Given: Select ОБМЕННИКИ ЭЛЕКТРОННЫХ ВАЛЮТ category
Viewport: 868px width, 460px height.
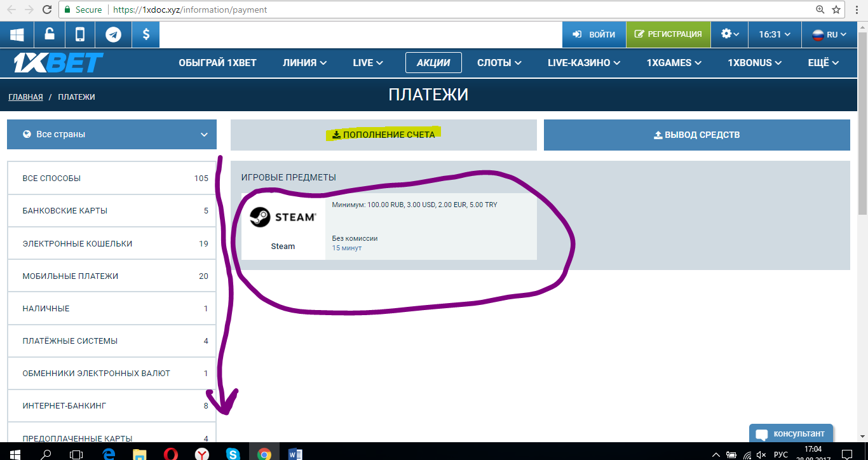Looking at the screenshot, I should pyautogui.click(x=112, y=374).
